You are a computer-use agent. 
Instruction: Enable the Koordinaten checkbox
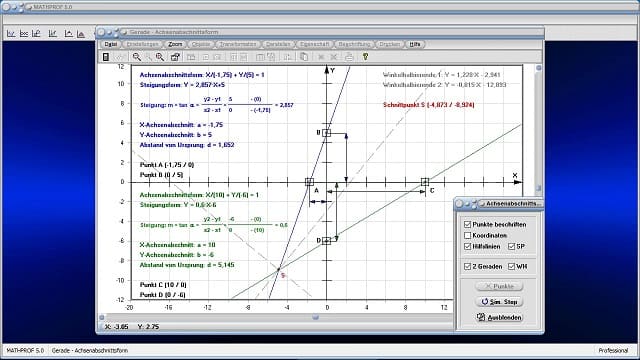(468, 235)
